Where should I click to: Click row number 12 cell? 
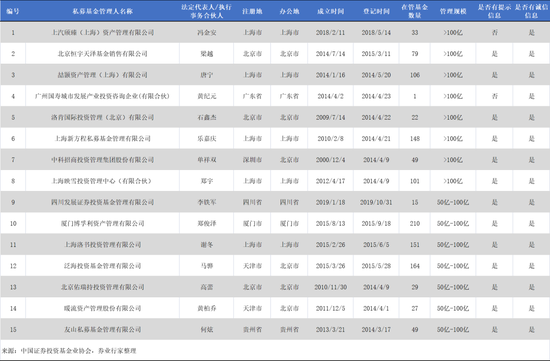tap(13, 266)
